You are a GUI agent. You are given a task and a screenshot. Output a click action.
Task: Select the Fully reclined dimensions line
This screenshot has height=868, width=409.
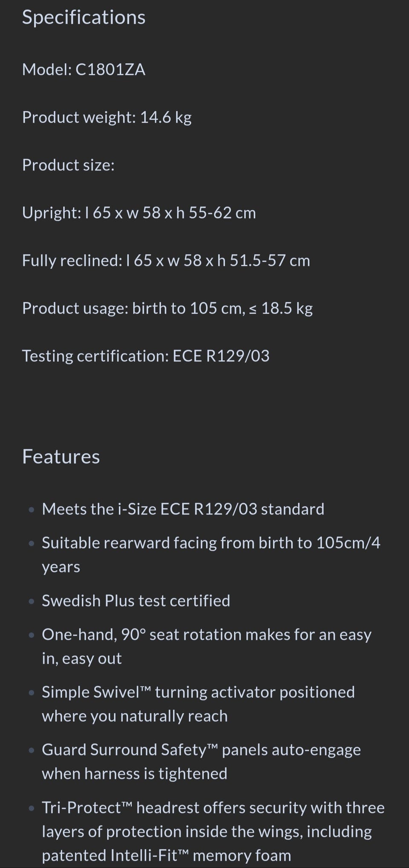click(x=166, y=260)
